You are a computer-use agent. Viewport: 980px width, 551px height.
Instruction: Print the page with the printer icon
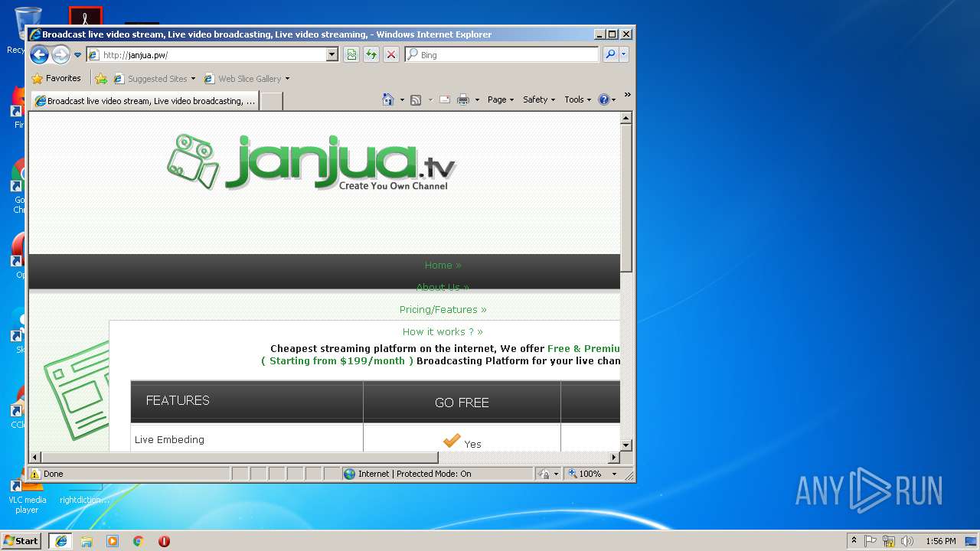pos(463,99)
